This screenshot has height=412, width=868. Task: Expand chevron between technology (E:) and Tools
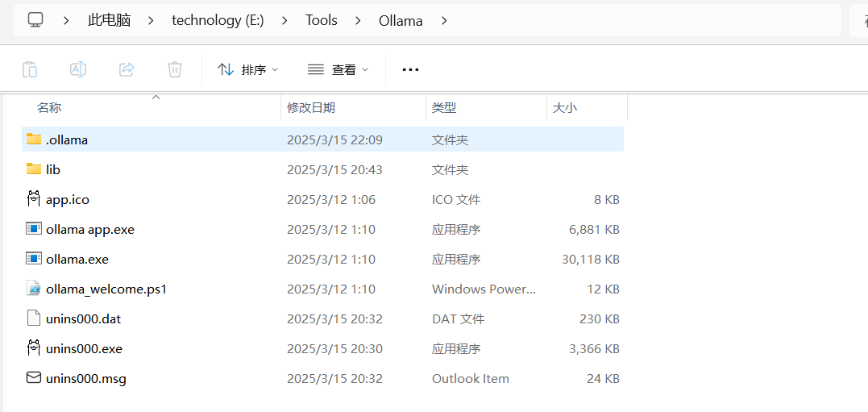284,20
